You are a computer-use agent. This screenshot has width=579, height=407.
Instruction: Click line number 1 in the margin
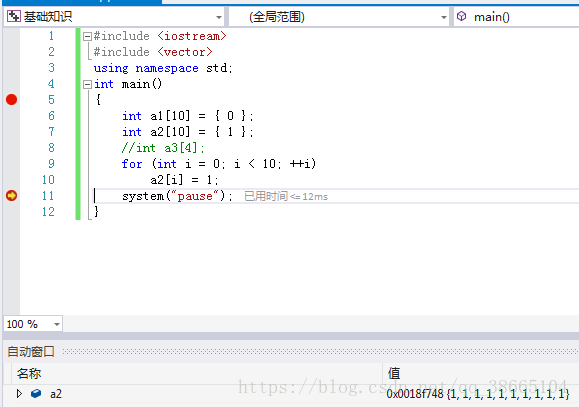tap(51, 36)
